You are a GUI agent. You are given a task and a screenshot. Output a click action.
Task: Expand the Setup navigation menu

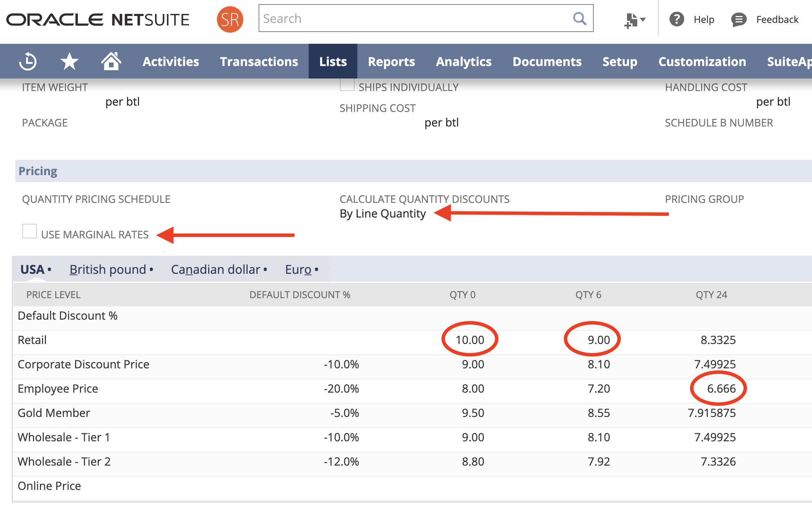coord(620,62)
